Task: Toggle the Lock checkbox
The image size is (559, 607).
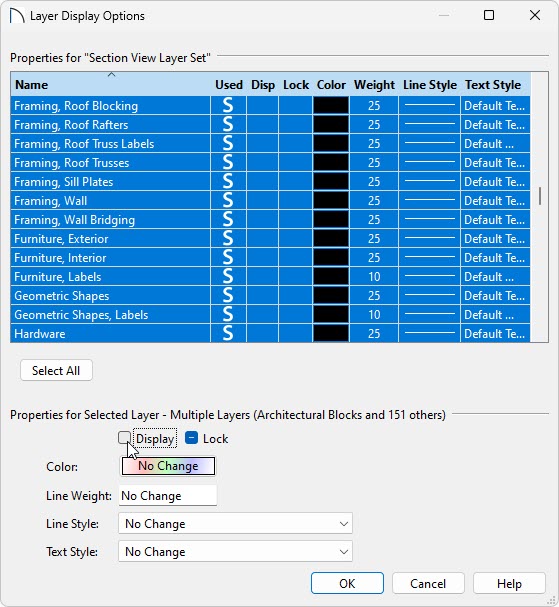Action: (x=191, y=438)
